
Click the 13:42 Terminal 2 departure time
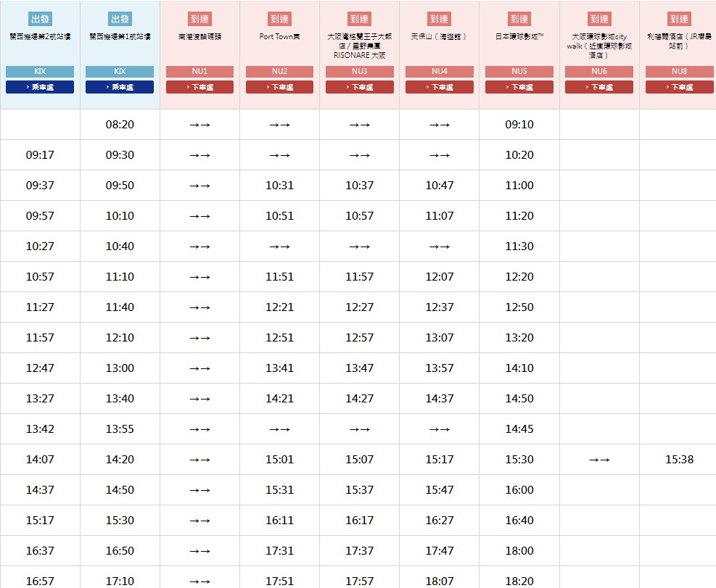(40, 428)
